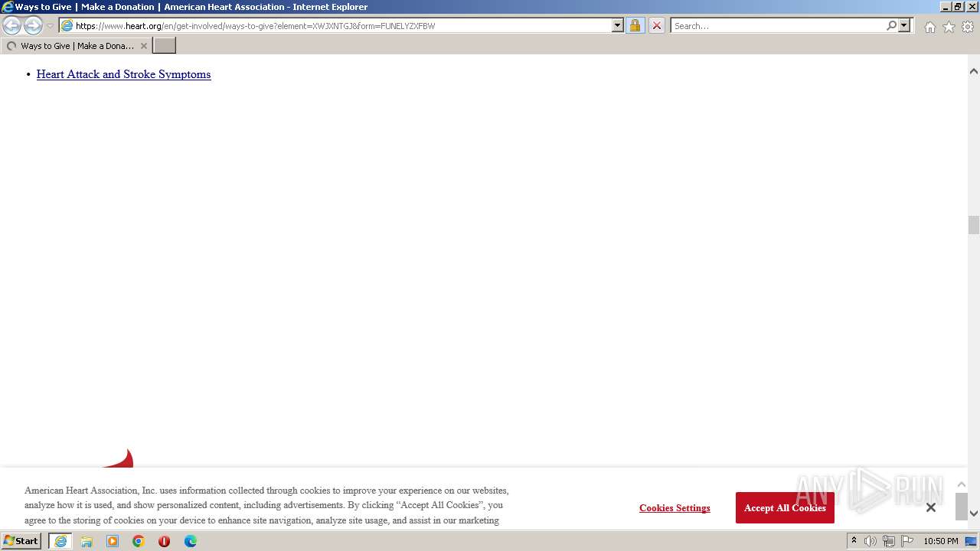Open Favorites star icon
This screenshot has height=551, width=980.
(949, 27)
